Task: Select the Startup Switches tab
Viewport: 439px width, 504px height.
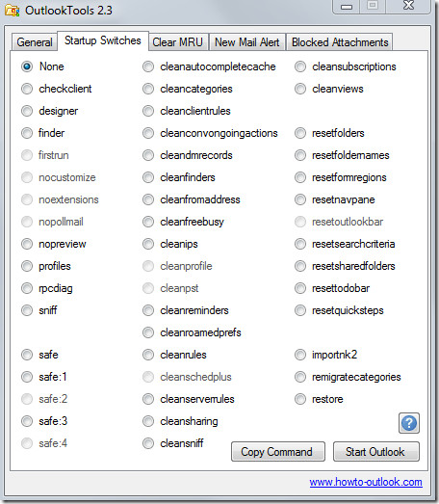Action: (103, 40)
